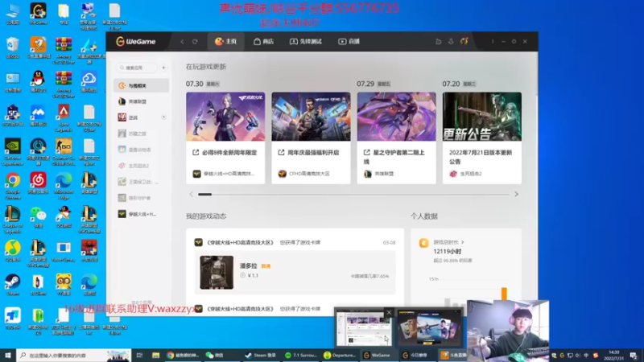
Task: Open the Apex Legends desktop icon
Action: [x=64, y=117]
